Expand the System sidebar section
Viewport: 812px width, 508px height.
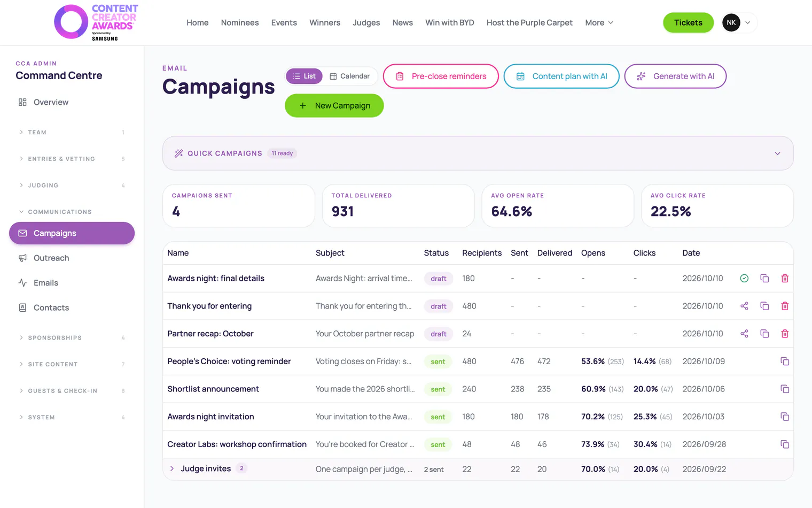tap(72, 418)
